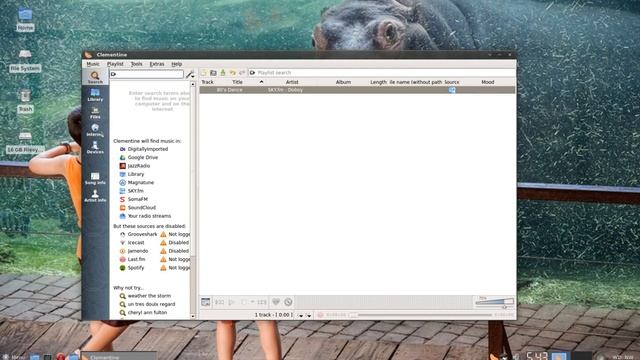
Task: Click the JazzRadio source entry
Action: click(x=135, y=166)
